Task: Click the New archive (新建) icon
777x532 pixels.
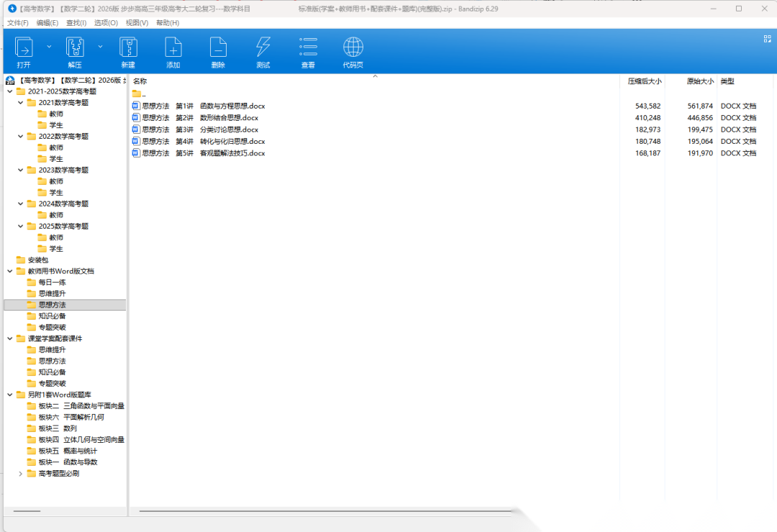Action: (x=128, y=48)
